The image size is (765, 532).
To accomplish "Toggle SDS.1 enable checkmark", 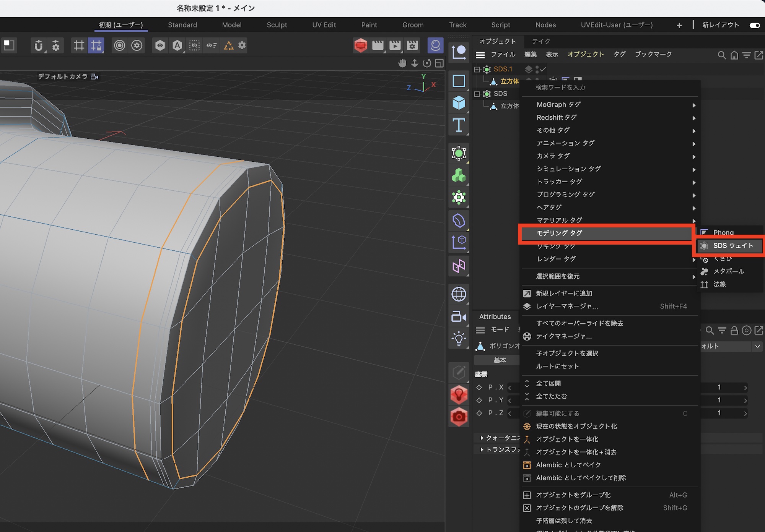I will [x=543, y=69].
